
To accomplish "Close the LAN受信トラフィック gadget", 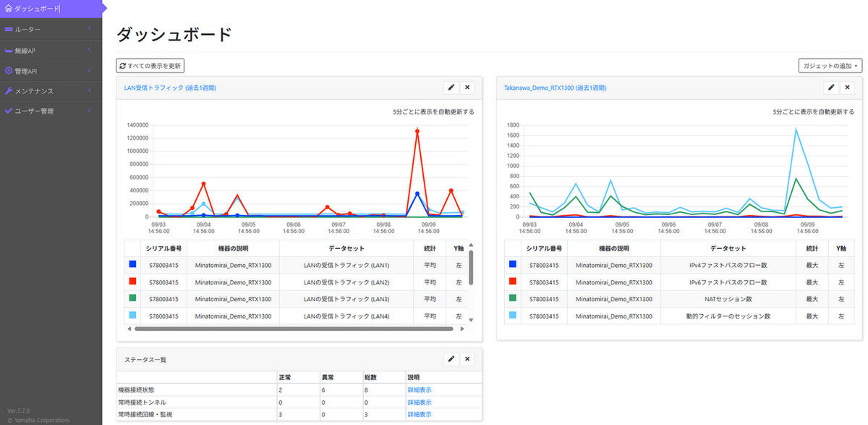I will tap(467, 88).
